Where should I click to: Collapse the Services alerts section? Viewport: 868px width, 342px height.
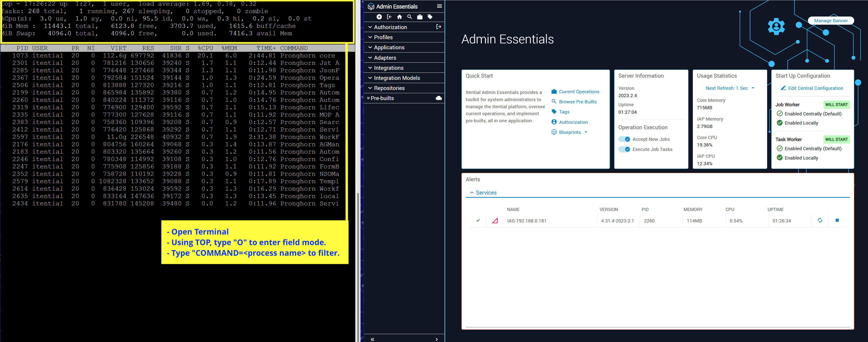pos(472,193)
